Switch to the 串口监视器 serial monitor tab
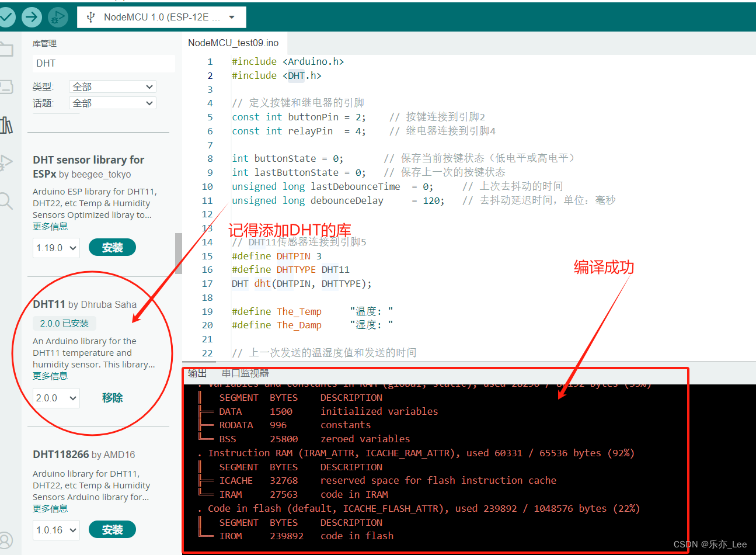The height and width of the screenshot is (555, 756). coord(245,373)
